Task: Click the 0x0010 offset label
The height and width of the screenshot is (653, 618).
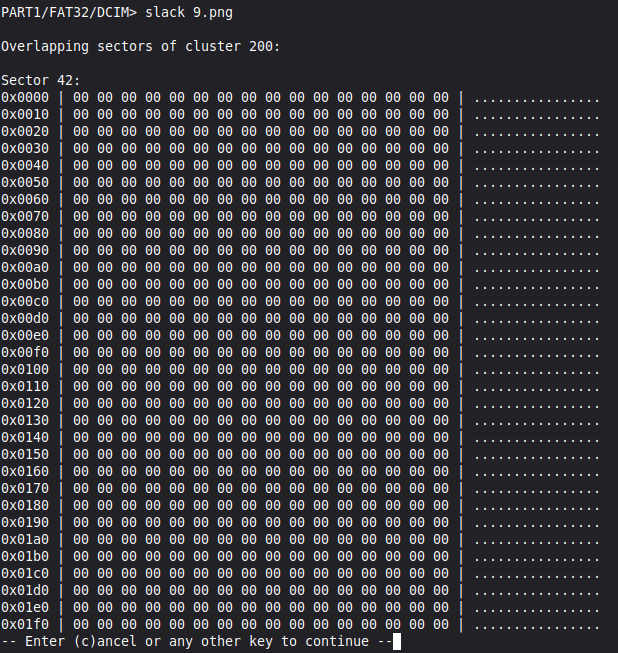Action: 25,115
